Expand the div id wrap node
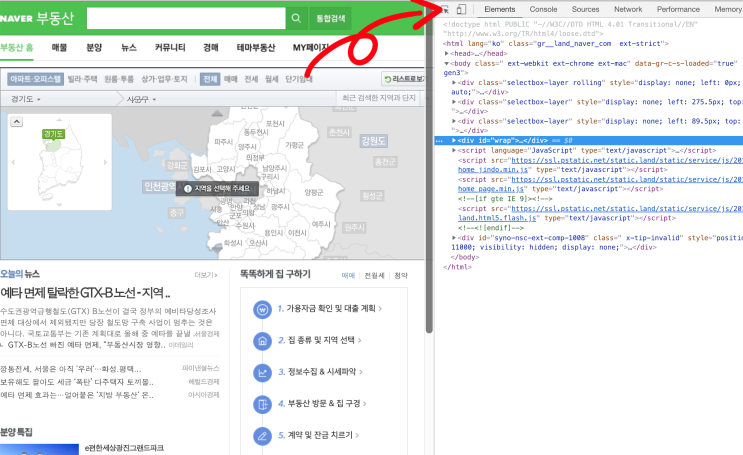743x455 pixels. pos(454,140)
